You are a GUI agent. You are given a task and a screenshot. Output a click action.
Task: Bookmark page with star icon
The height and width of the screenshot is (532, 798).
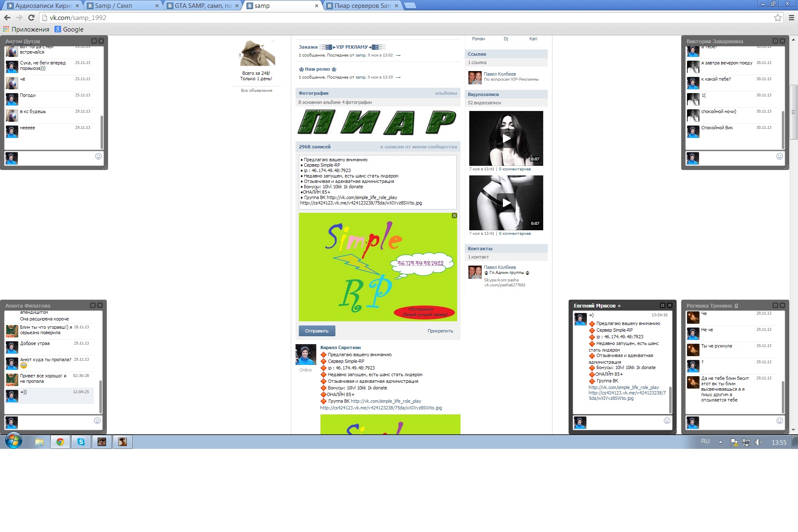[x=778, y=17]
